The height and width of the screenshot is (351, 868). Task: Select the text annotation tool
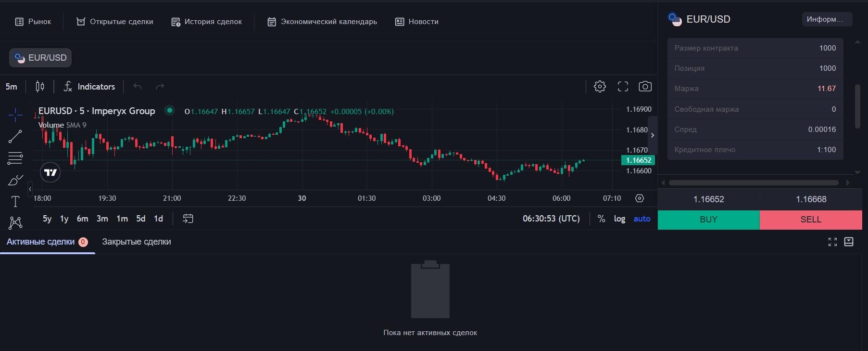click(15, 201)
